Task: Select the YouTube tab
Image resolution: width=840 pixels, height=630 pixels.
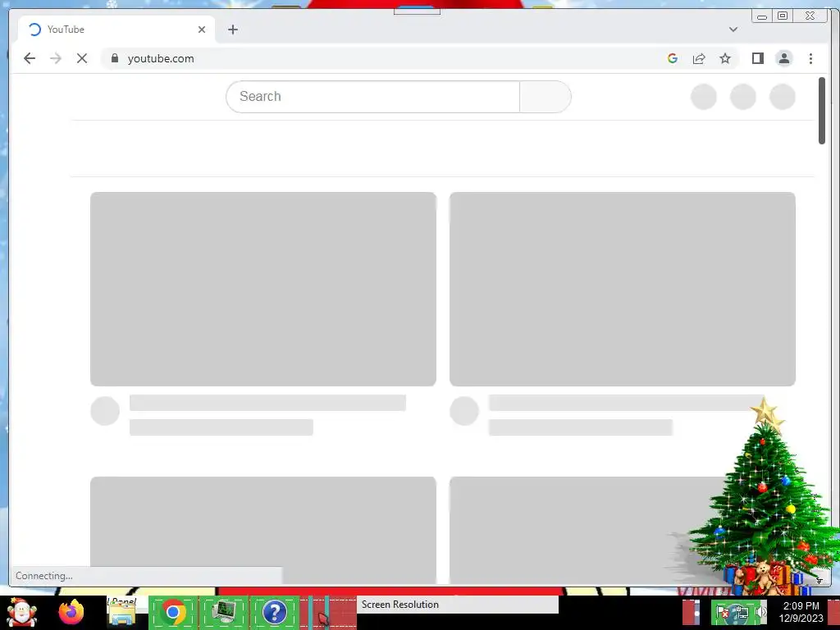Action: pos(116,30)
